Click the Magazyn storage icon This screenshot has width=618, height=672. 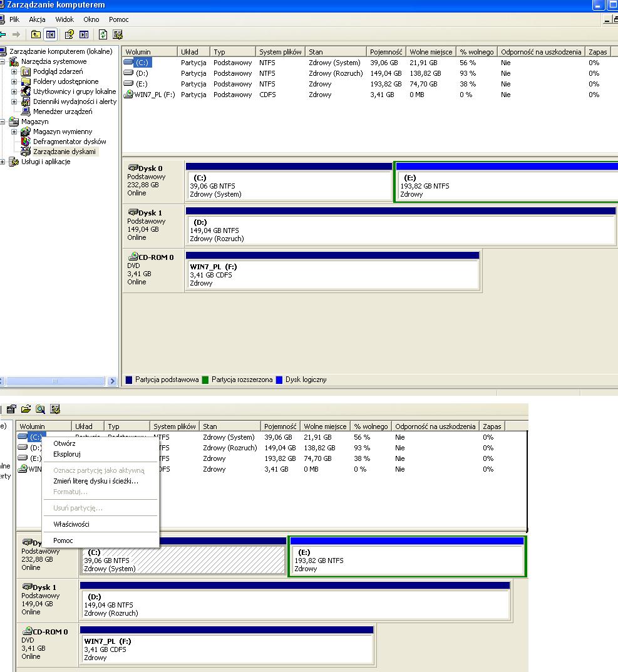[14, 121]
